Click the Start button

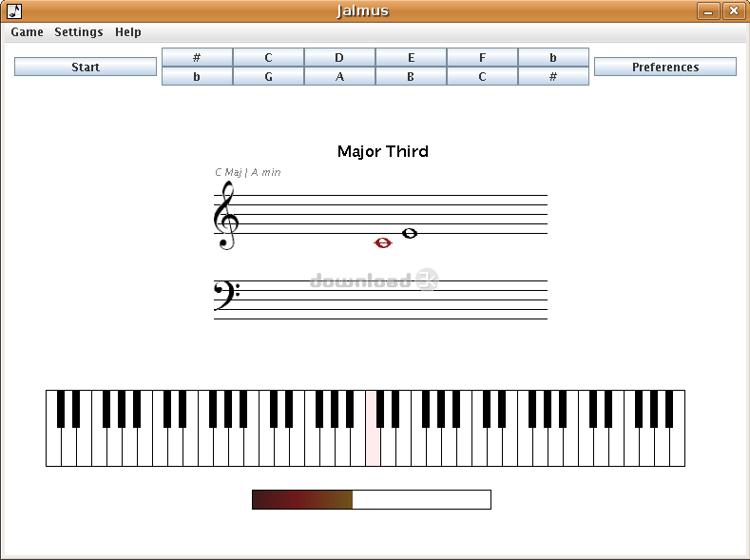tap(86, 67)
